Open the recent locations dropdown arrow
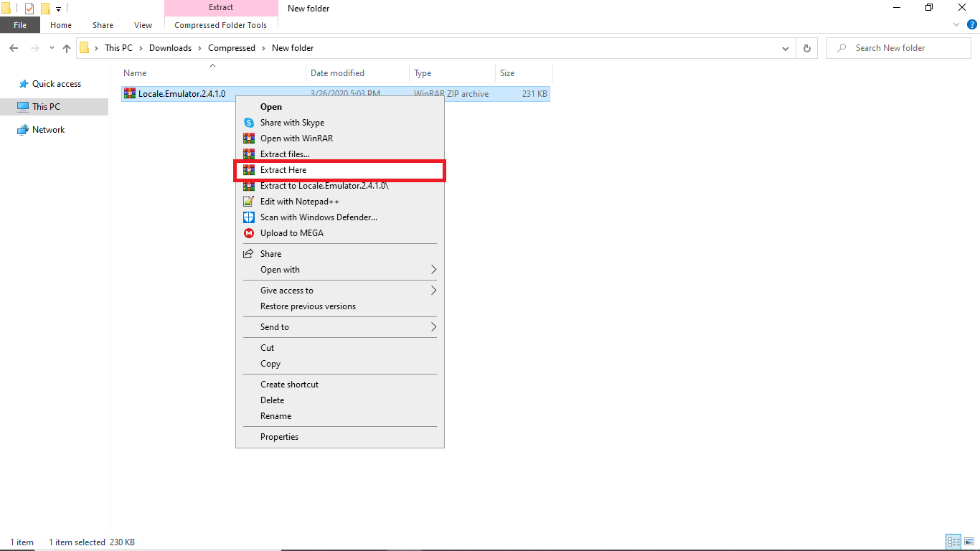This screenshot has width=980, height=551. 52,48
